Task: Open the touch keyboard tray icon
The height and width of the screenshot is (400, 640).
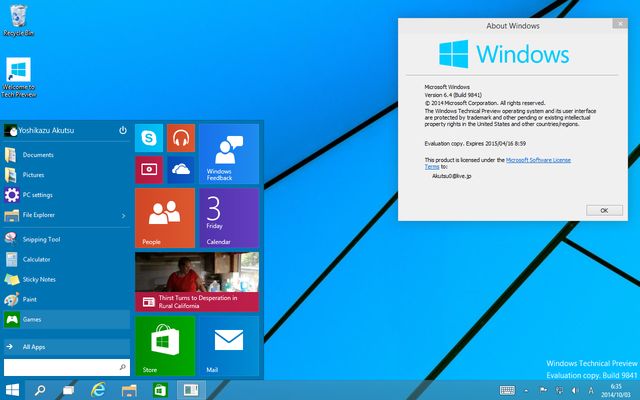Action: 507,391
